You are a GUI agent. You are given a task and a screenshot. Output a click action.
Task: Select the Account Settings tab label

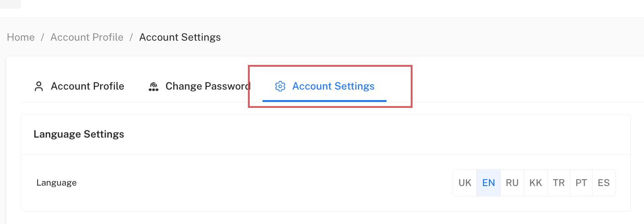(x=333, y=86)
